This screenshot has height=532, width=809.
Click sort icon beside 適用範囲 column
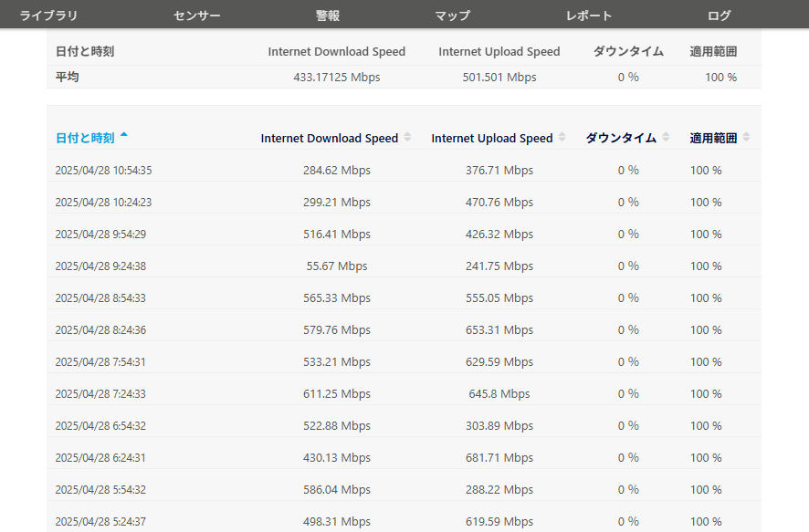pyautogui.click(x=747, y=137)
